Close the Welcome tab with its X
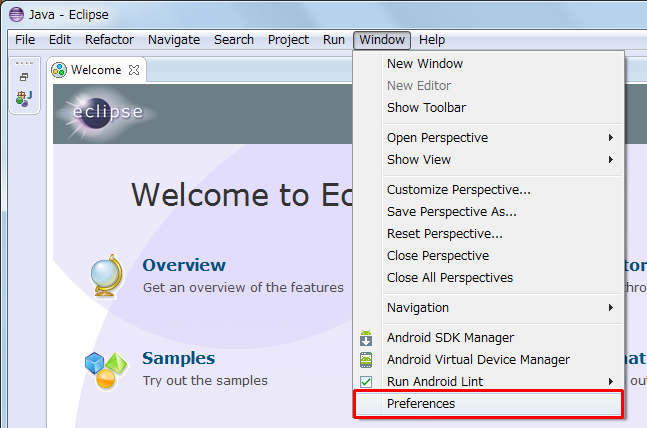Image resolution: width=647 pixels, height=428 pixels. pos(135,70)
